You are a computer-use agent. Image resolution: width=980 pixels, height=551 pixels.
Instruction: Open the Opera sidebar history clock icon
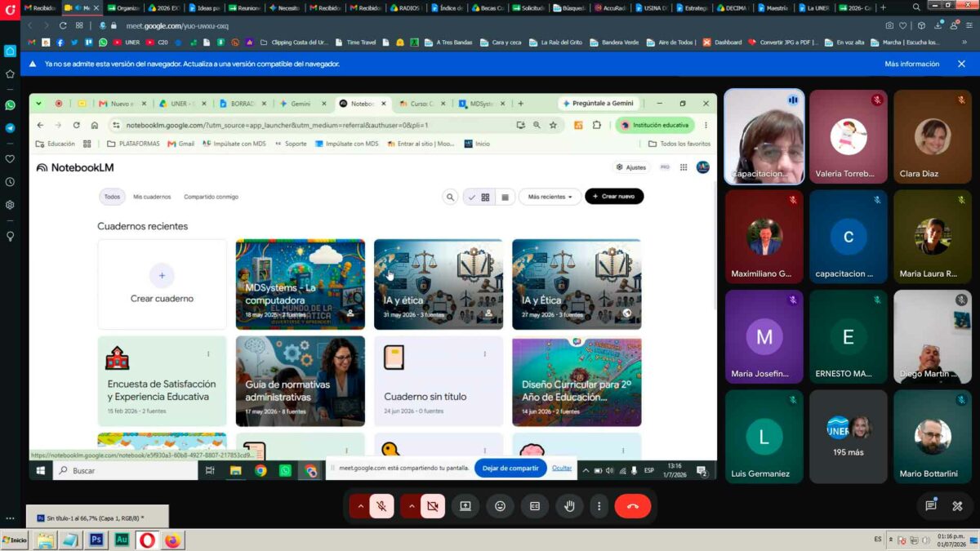(10, 182)
